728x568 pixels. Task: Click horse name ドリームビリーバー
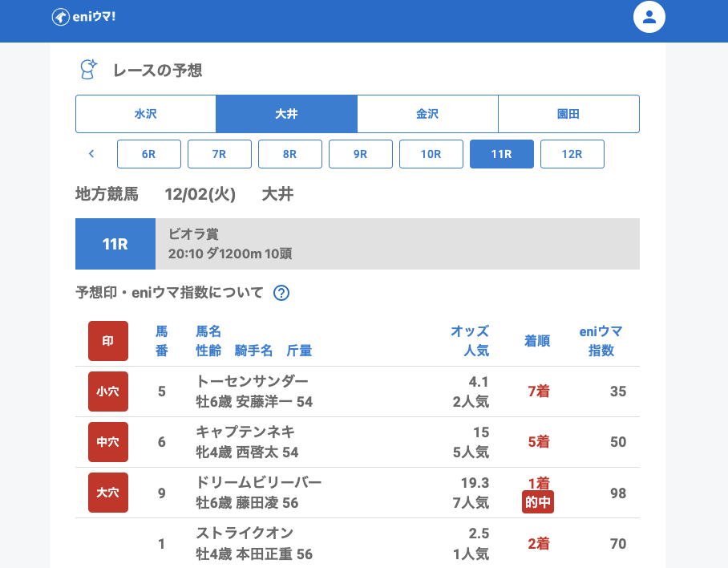click(x=258, y=482)
